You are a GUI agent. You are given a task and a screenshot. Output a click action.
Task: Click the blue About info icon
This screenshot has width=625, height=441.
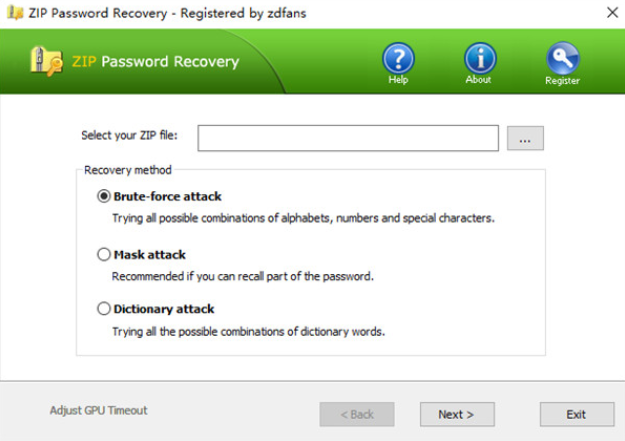pos(479,57)
